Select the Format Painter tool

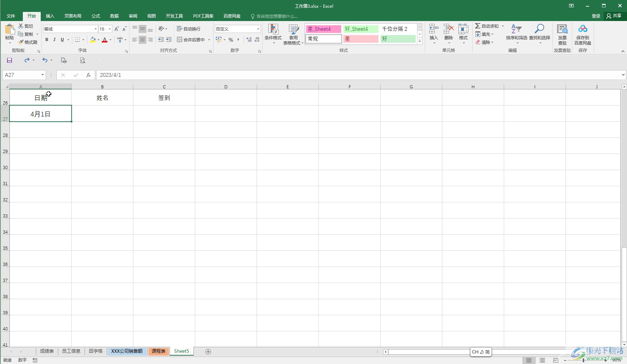click(x=28, y=42)
